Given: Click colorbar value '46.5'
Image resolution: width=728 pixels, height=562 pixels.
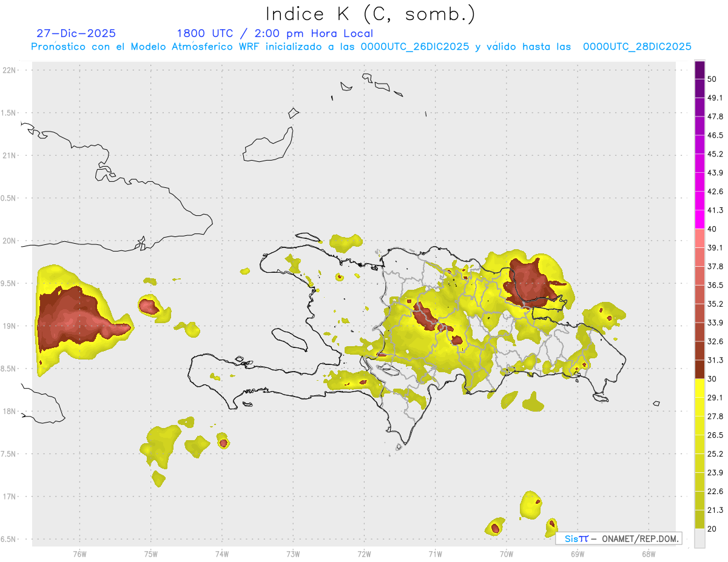Looking at the screenshot, I should (x=715, y=135).
